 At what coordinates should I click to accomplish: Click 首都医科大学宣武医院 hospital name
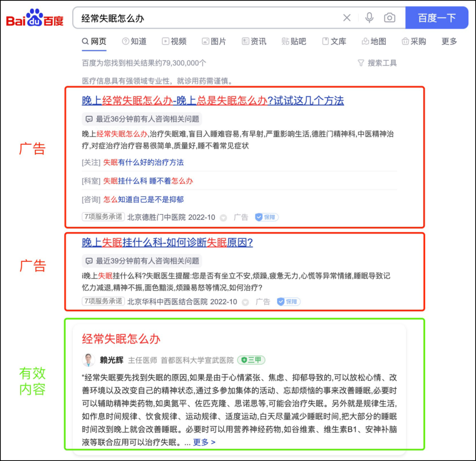197,360
